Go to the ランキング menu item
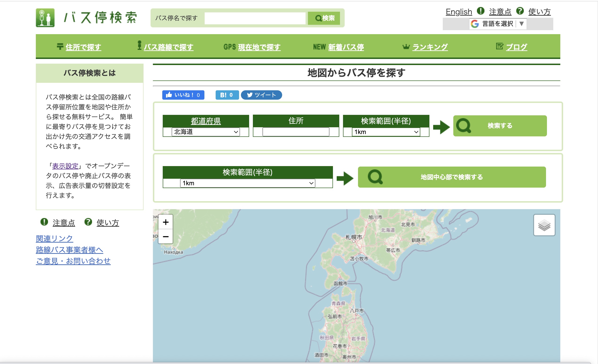Screen dimensions: 598x364 430,47
